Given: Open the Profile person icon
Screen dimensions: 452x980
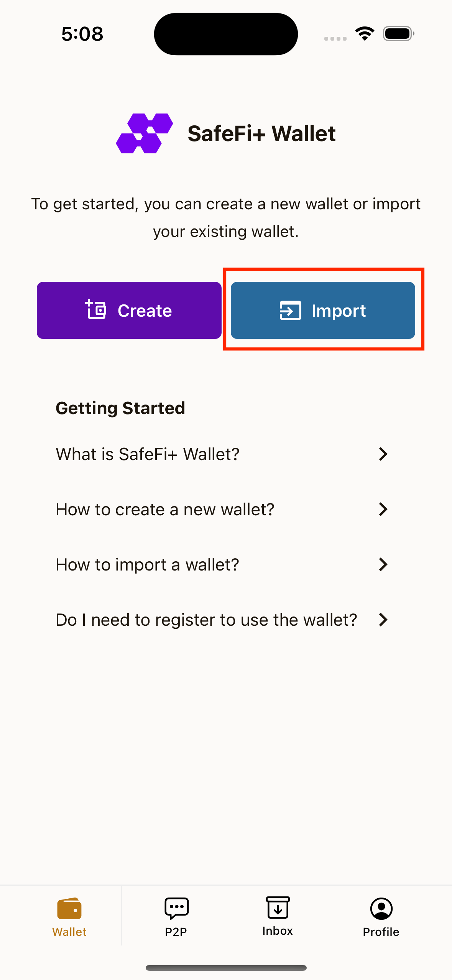Looking at the screenshot, I should tap(381, 908).
